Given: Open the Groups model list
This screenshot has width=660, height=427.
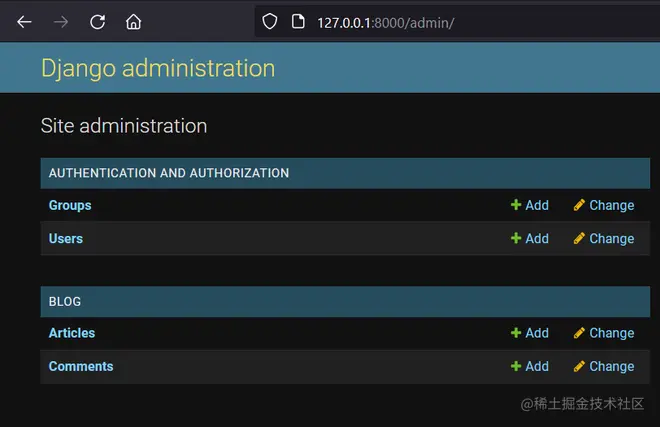Looking at the screenshot, I should click(70, 205).
